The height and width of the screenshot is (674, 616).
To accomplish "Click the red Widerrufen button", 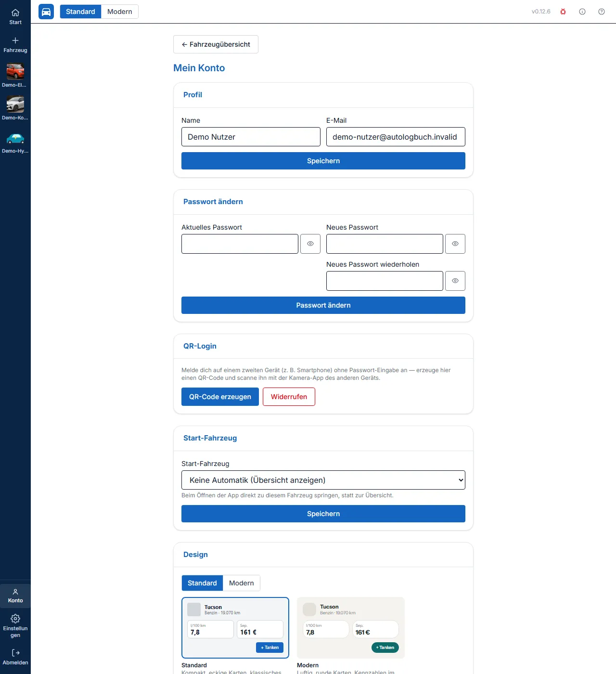I will (289, 397).
